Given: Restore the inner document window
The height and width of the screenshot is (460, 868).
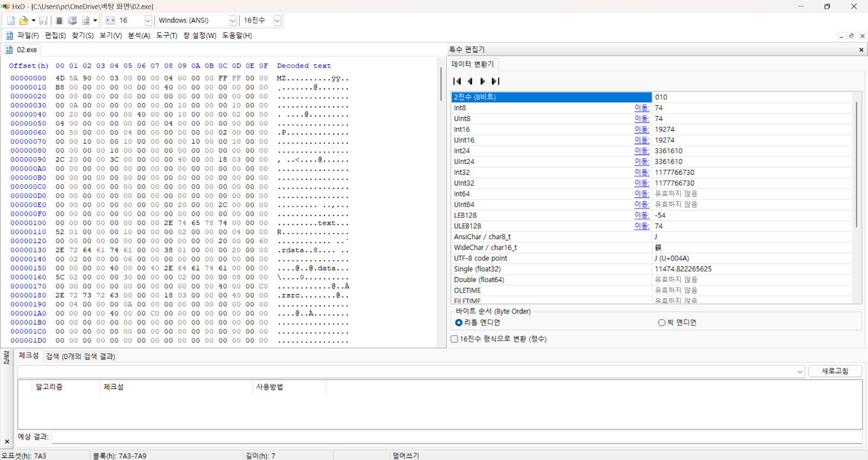Looking at the screenshot, I should point(851,36).
